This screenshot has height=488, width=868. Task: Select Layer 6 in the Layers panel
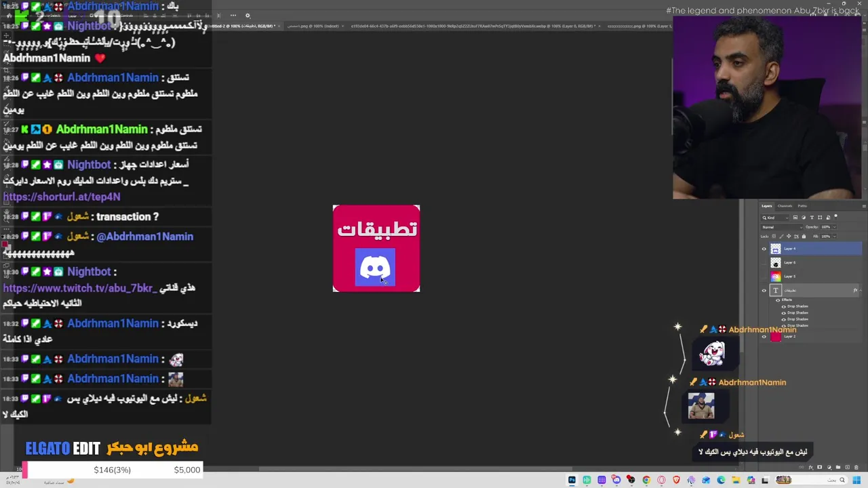pos(816,263)
